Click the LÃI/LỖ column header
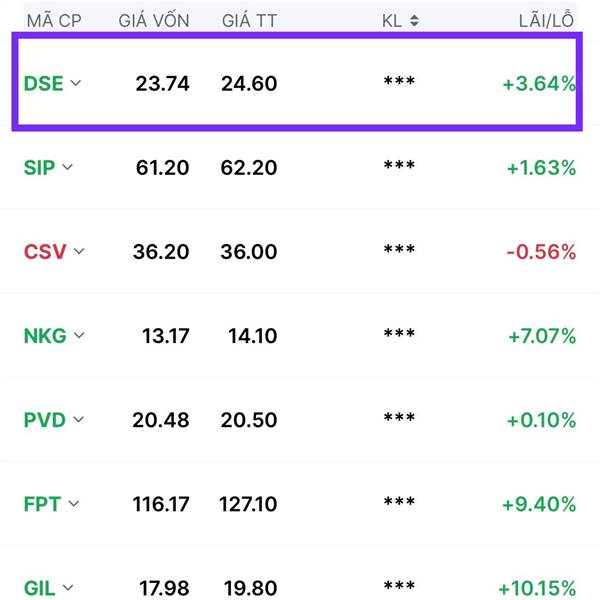This screenshot has height=600, width=600. (546, 20)
